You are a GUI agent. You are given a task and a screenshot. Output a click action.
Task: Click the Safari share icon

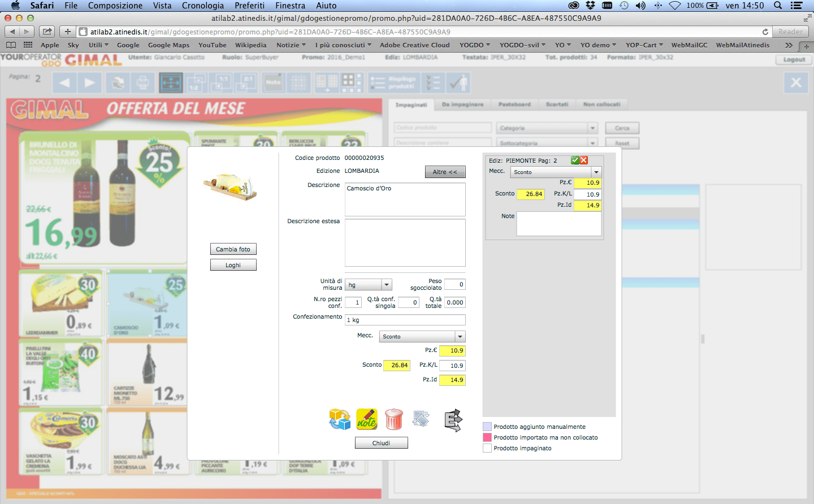(47, 32)
